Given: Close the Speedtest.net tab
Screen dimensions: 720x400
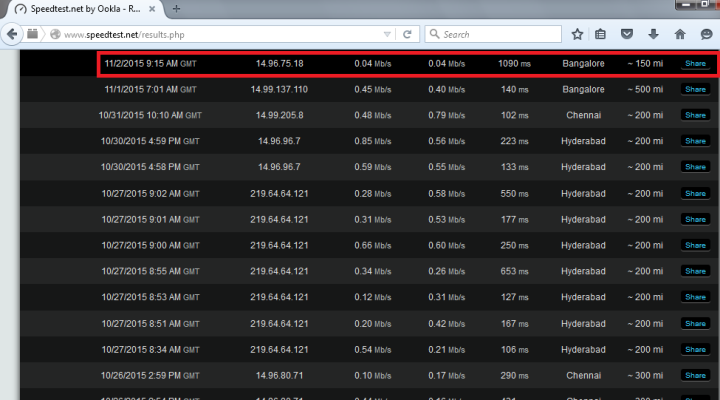Looking at the screenshot, I should pyautogui.click(x=152, y=9).
